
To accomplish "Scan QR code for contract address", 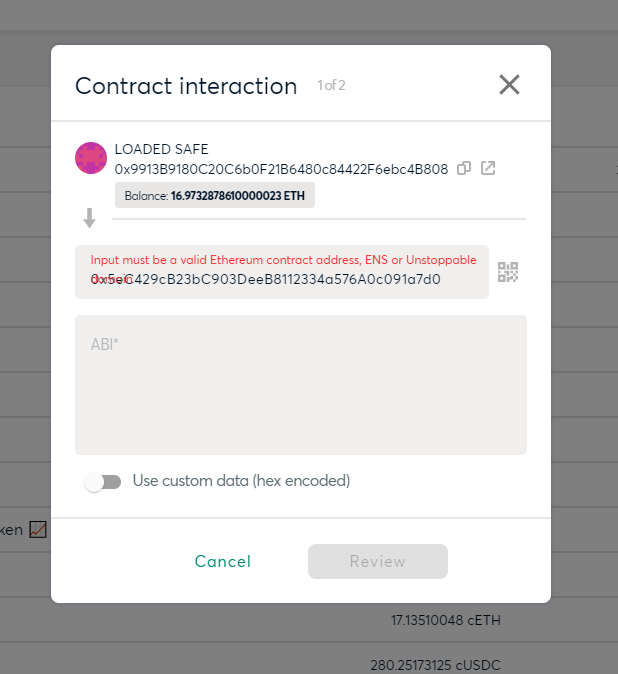I will coord(508,272).
